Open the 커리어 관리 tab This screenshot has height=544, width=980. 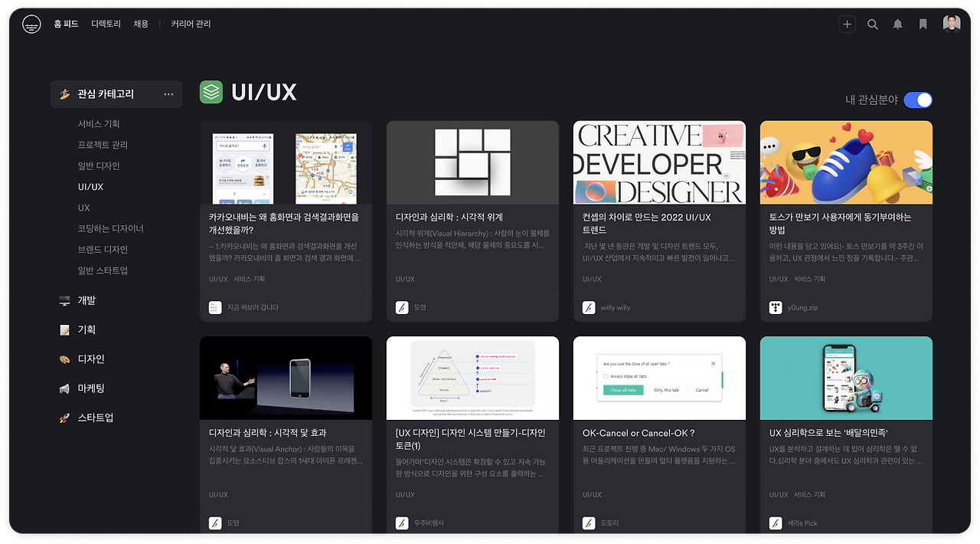pyautogui.click(x=191, y=25)
